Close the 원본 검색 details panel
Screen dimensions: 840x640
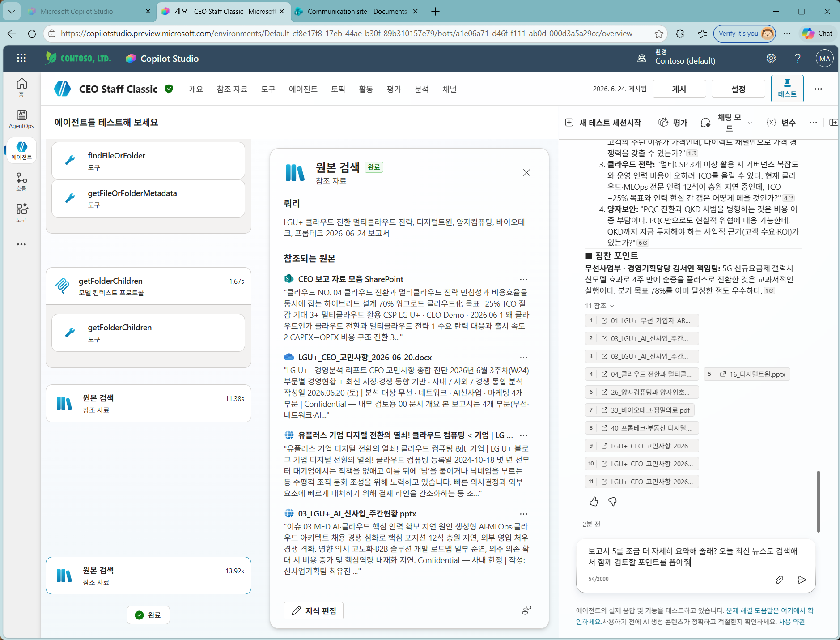(526, 173)
